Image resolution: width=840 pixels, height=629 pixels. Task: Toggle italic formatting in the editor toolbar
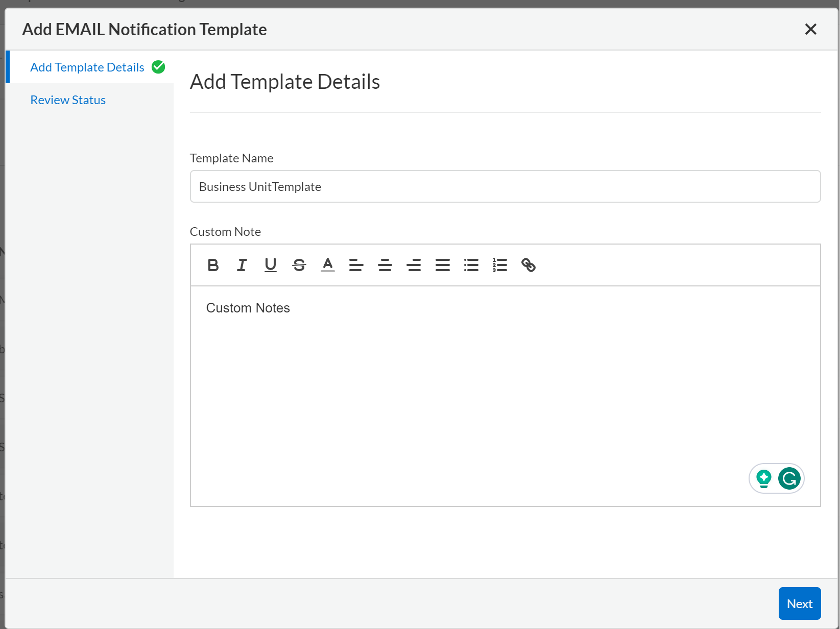coord(242,265)
